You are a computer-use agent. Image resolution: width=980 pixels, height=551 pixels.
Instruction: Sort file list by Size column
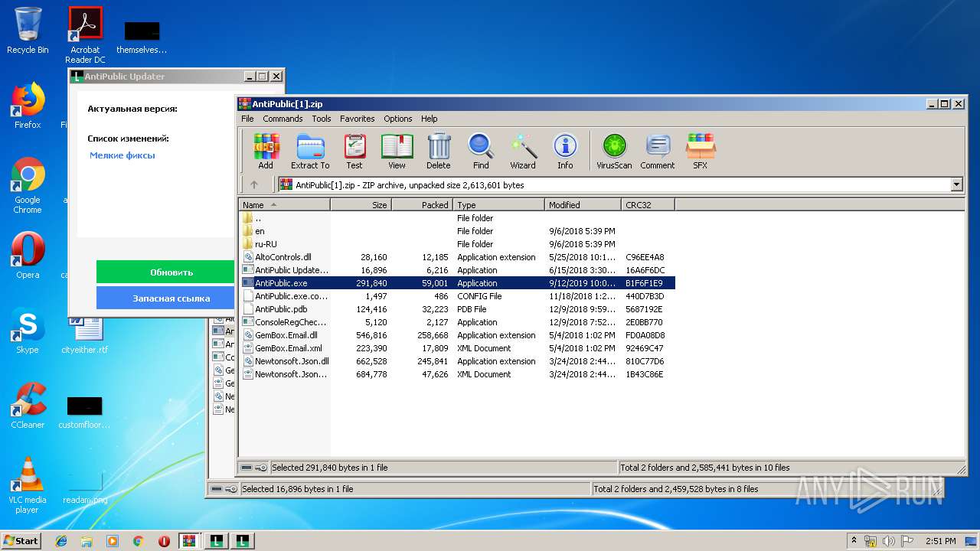[x=361, y=204]
